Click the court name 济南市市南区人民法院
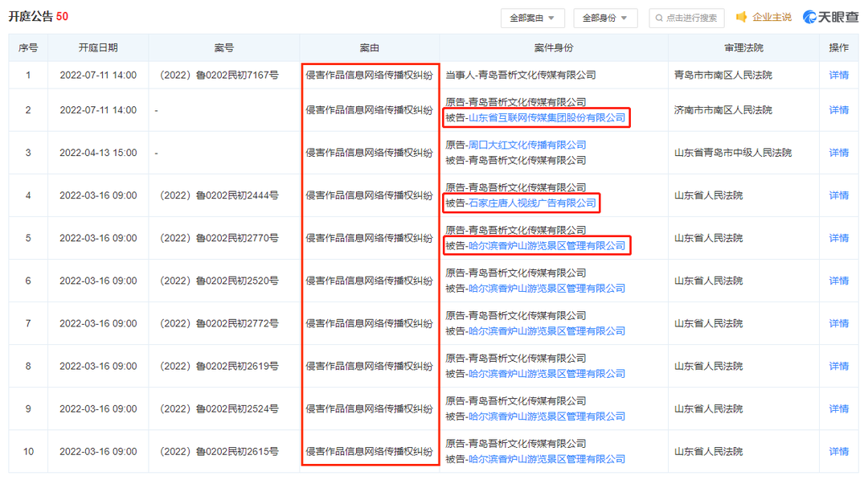Image resolution: width=868 pixels, height=480 pixels. click(x=723, y=110)
